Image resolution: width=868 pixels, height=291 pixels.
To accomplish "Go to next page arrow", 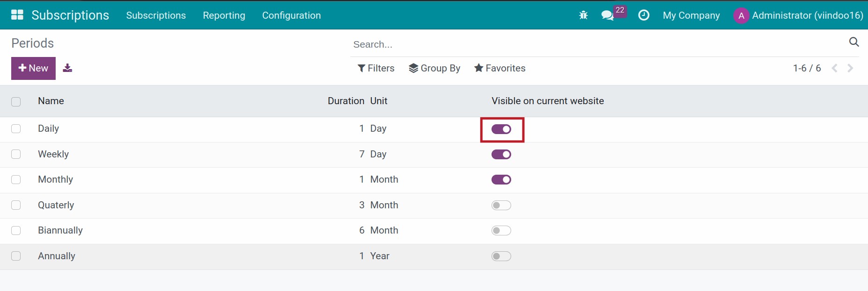I will pyautogui.click(x=850, y=68).
